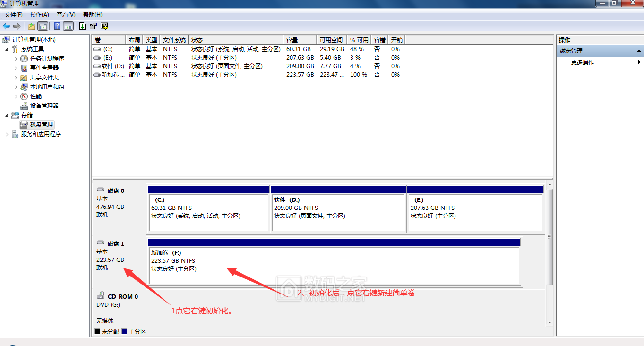Open the 文件(F) menu
This screenshot has height=346, width=644.
pos(14,15)
